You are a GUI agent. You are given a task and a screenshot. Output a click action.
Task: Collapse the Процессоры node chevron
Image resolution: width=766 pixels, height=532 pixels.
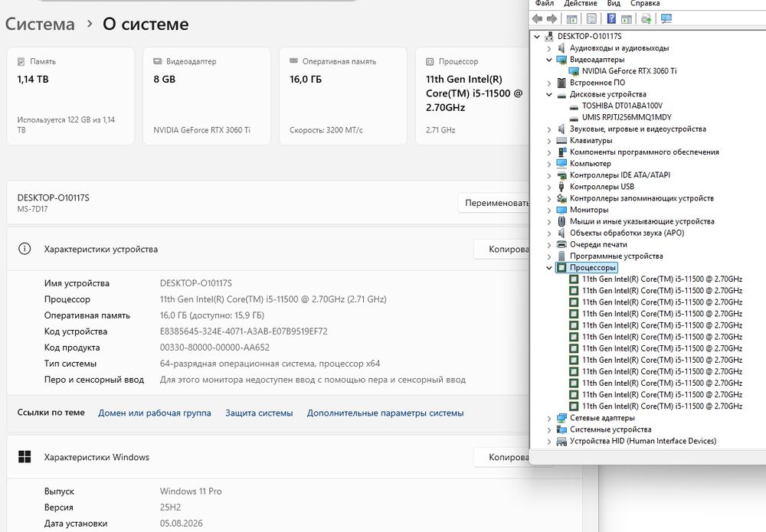549,267
